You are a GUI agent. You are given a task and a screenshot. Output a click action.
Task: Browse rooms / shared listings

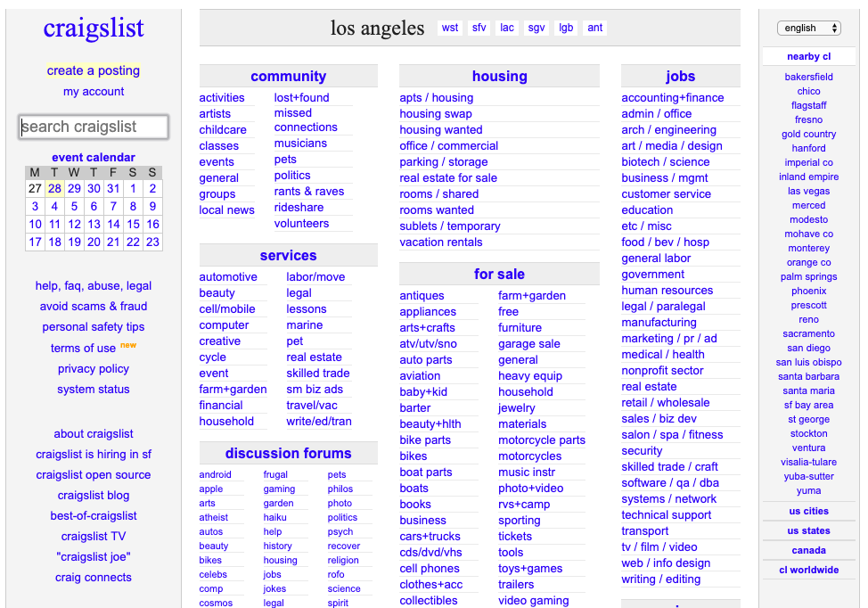(439, 193)
